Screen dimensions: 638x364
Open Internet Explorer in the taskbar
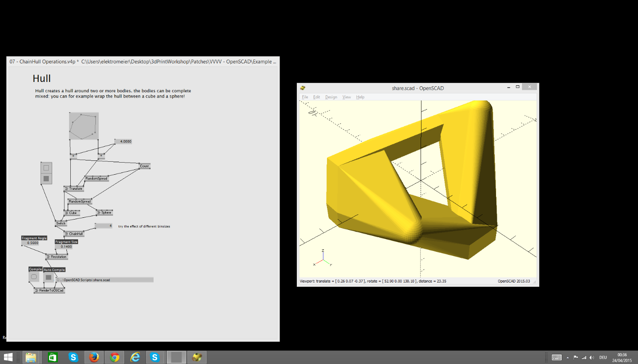(x=135, y=357)
